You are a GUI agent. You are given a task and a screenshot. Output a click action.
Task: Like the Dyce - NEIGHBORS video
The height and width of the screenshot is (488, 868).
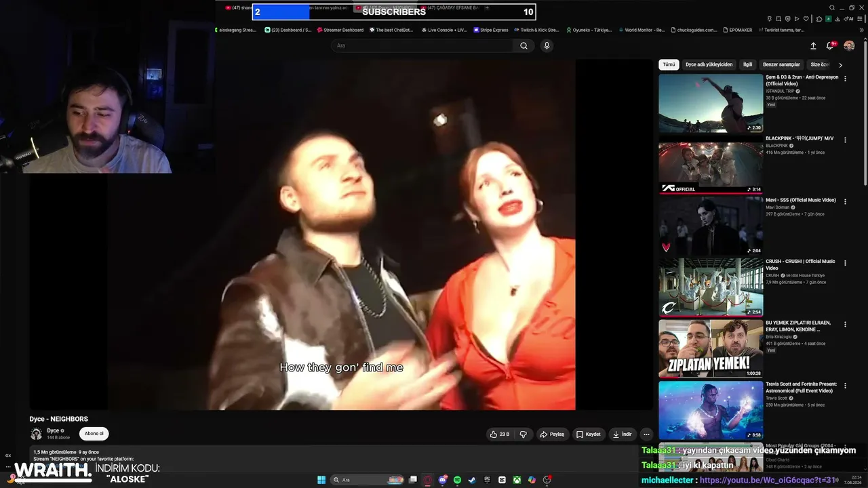pyautogui.click(x=500, y=434)
